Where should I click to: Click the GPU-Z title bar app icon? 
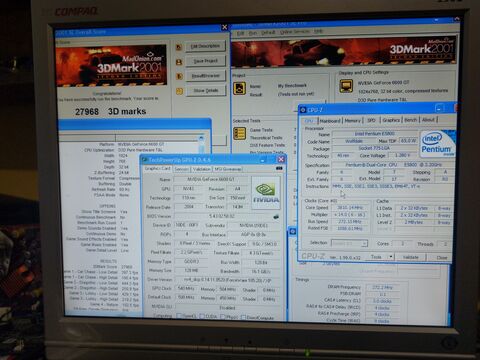pyautogui.click(x=145, y=160)
